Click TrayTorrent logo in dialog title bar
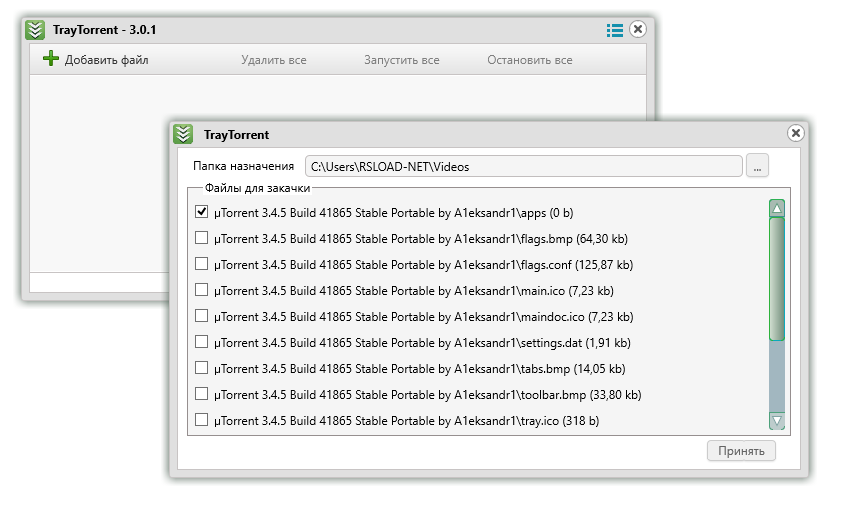The width and height of the screenshot is (863, 510). tap(182, 134)
